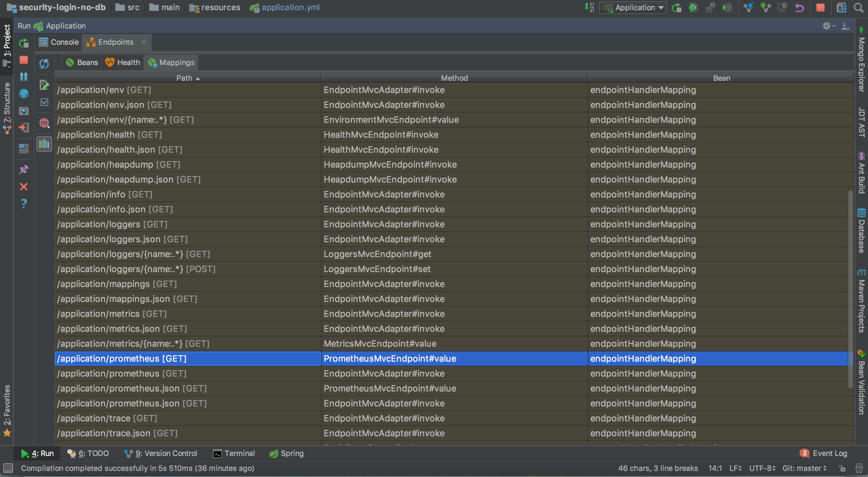868x477 pixels.
Task: Toggle the bar chart icon button
Action: click(44, 144)
